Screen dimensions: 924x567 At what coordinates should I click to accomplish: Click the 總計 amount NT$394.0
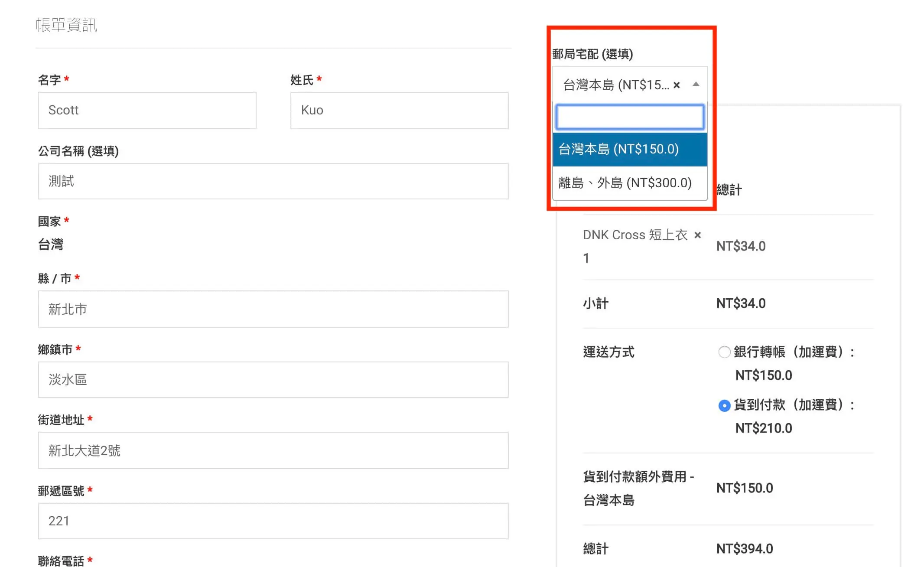pyautogui.click(x=745, y=549)
